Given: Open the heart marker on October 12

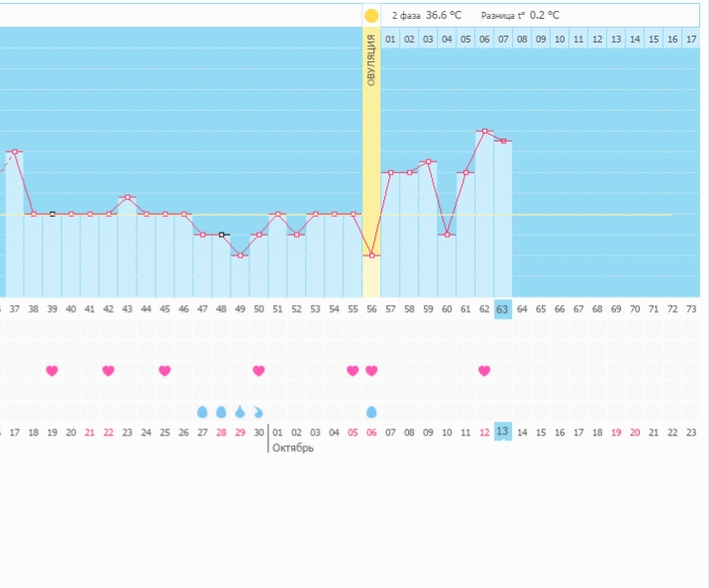Looking at the screenshot, I should click(484, 370).
